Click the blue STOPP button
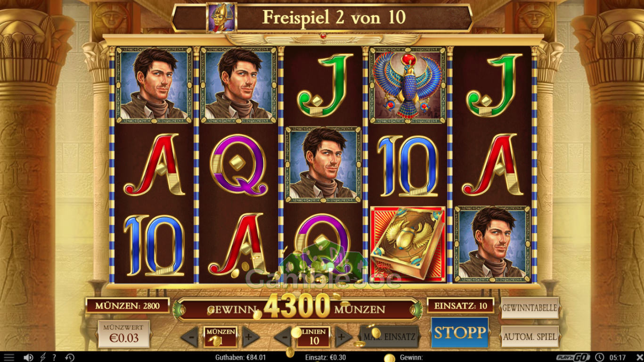This screenshot has width=644, height=362. click(x=459, y=332)
